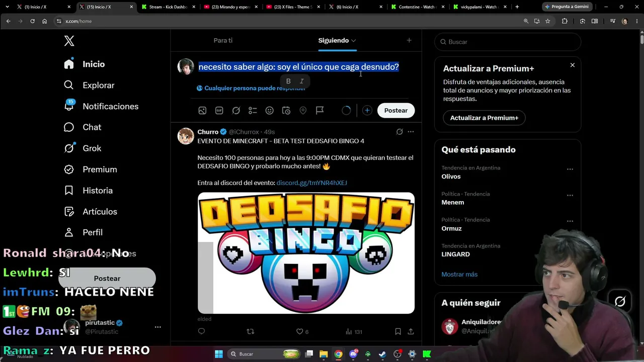Change reply setting 'Cualquier persona puede responder'

[x=251, y=88]
